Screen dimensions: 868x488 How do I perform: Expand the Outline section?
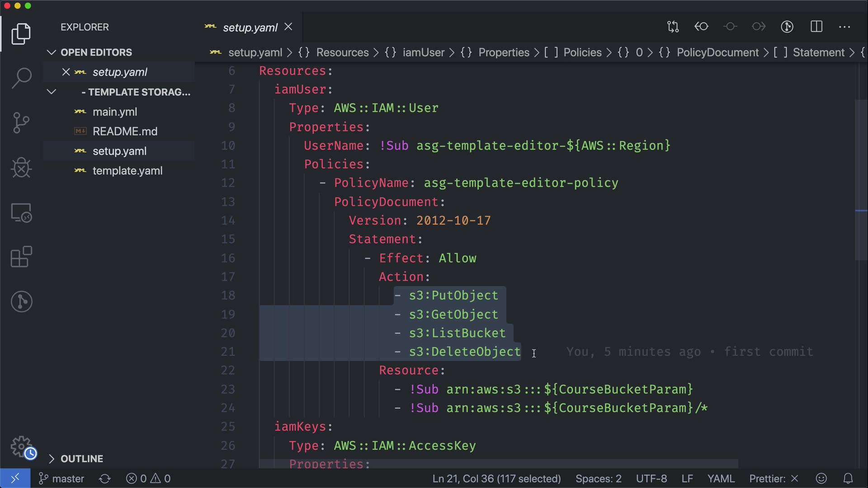tap(52, 459)
